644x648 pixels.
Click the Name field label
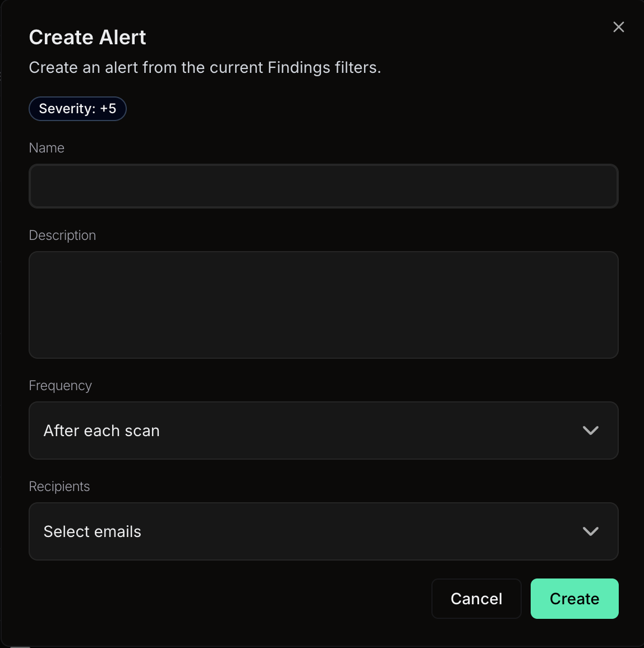pos(47,148)
